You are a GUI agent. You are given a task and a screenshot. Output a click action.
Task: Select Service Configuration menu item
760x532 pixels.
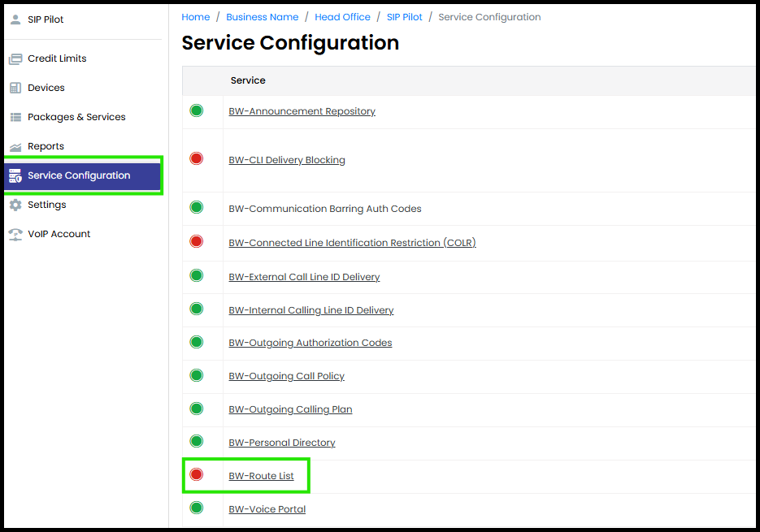pos(82,176)
